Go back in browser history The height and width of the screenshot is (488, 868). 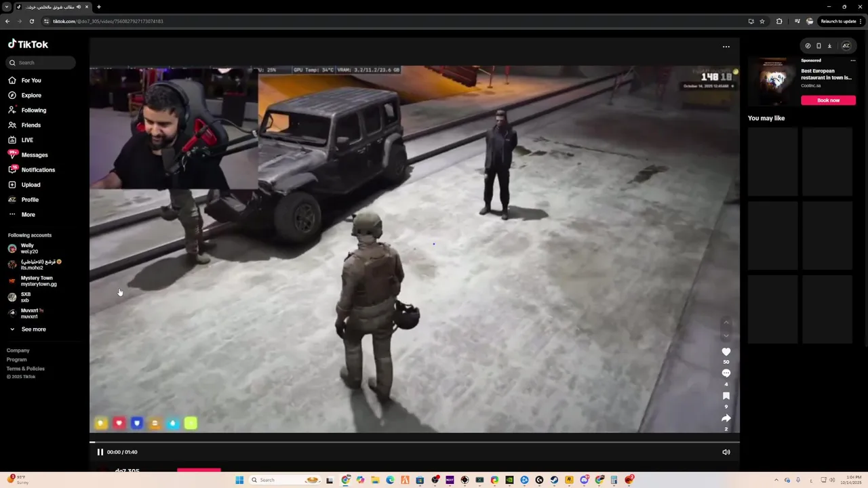coord(7,21)
